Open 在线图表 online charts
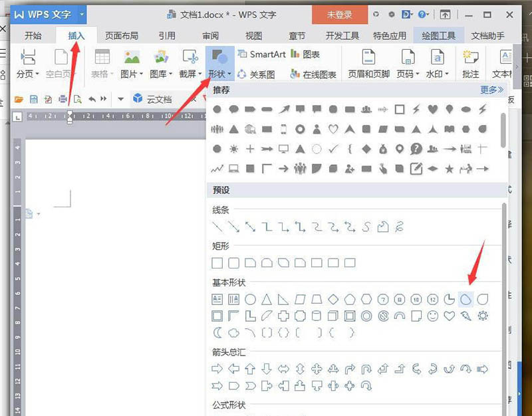This screenshot has width=532, height=416. tap(313, 74)
